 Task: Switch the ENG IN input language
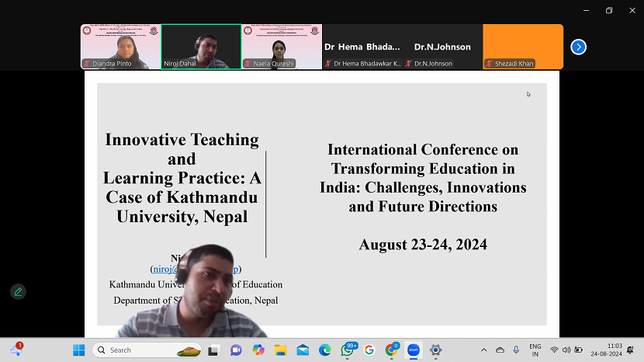(535, 350)
